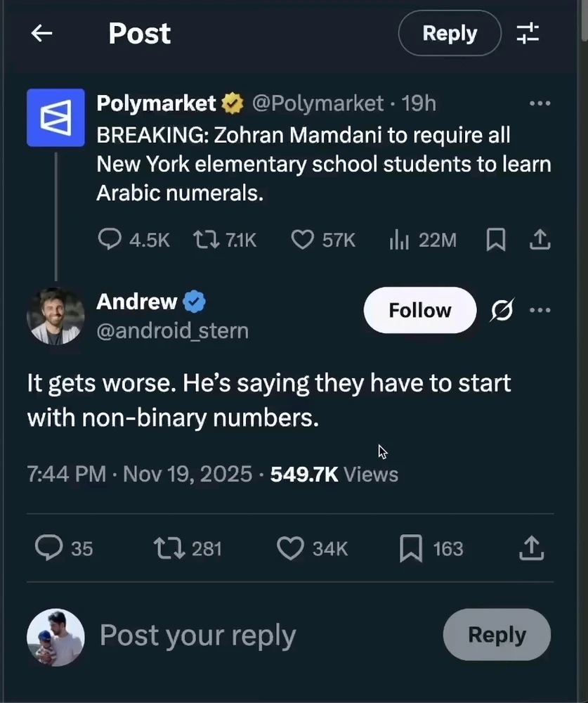This screenshot has width=588, height=703.
Task: Open Polymarket's profile picture
Action: pyautogui.click(x=55, y=117)
